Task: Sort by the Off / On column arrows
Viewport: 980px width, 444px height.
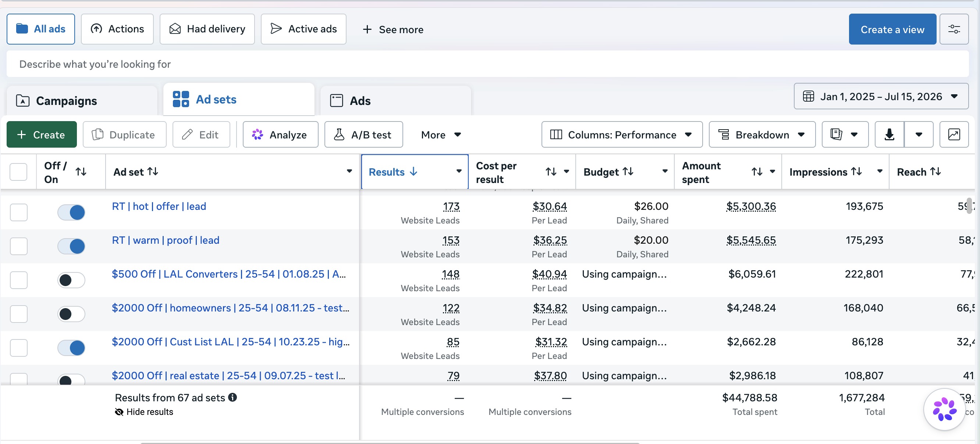Action: click(x=81, y=172)
